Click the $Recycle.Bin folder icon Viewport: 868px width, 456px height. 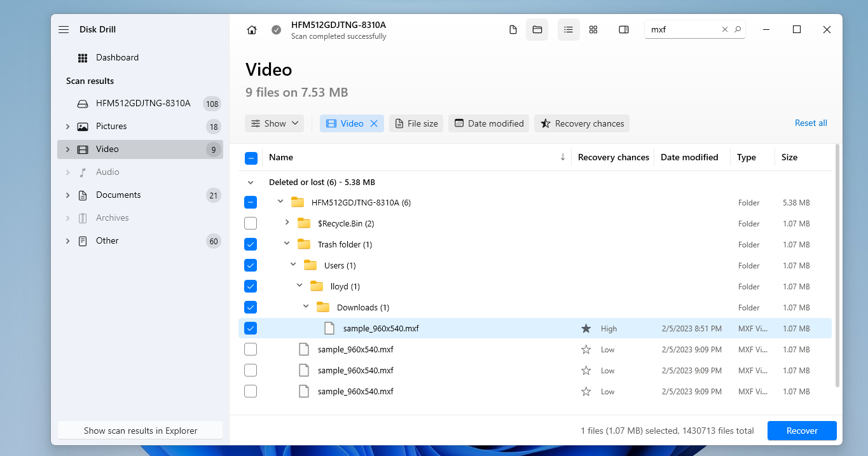[304, 223]
